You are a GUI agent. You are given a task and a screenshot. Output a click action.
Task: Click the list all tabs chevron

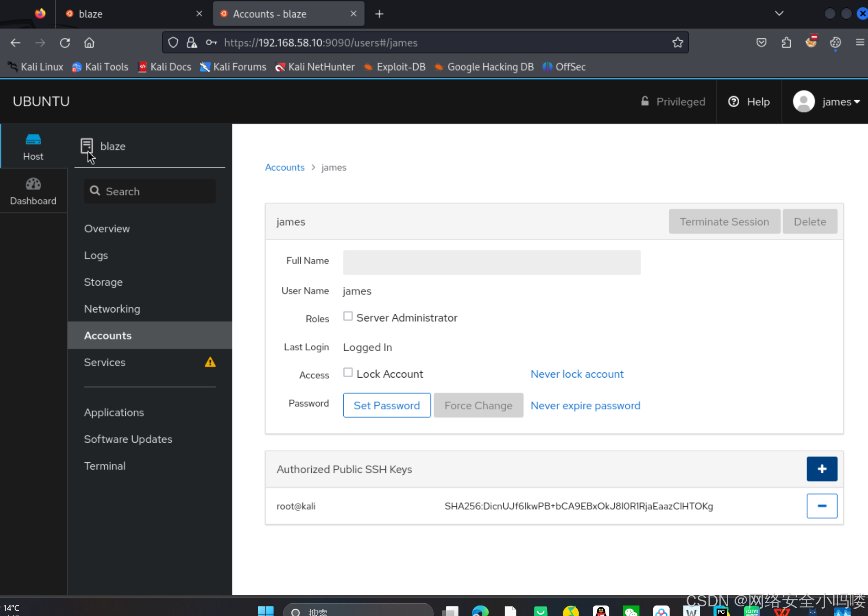pos(779,13)
